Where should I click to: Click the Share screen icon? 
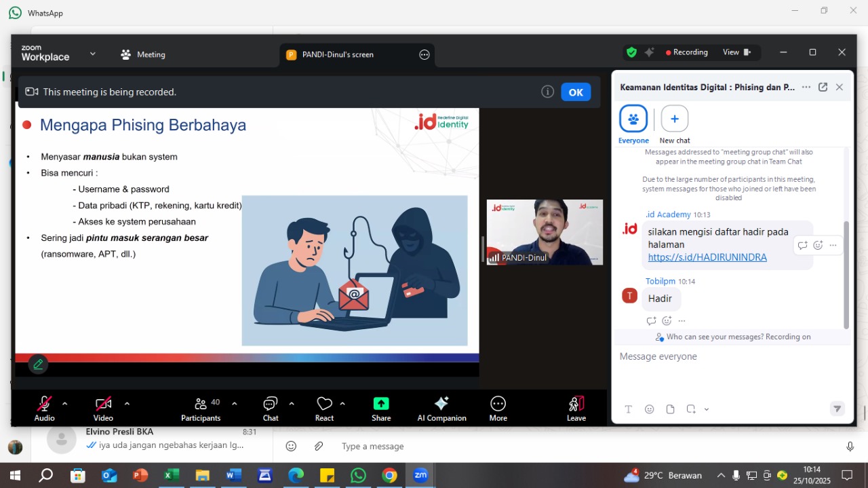(381, 404)
